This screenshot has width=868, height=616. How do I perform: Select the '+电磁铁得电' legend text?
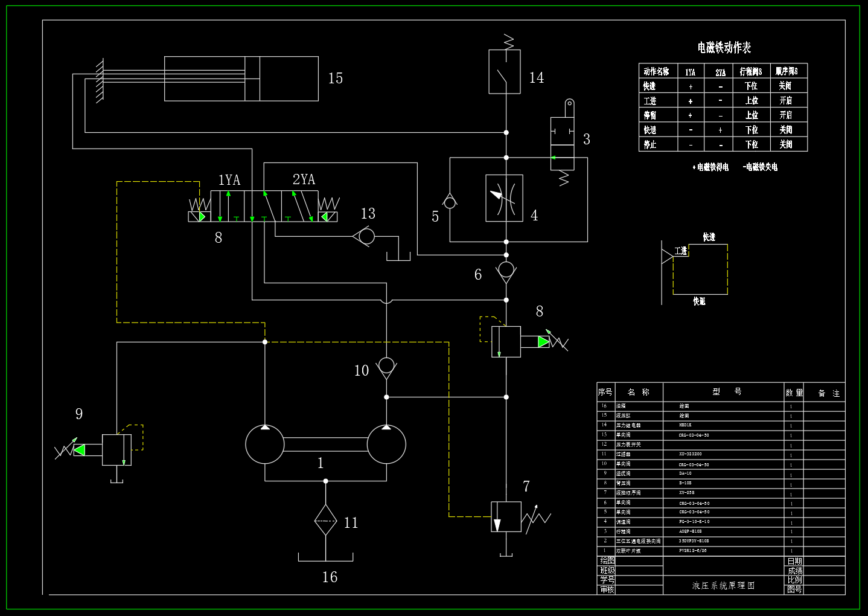coord(710,167)
